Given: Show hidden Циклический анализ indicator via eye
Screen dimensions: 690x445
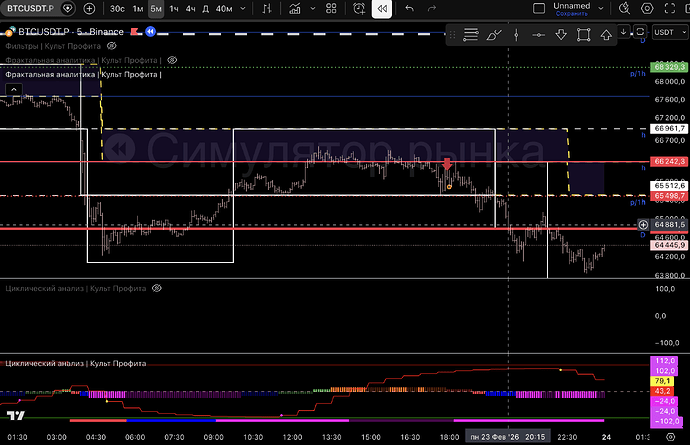Looking at the screenshot, I should [x=156, y=288].
